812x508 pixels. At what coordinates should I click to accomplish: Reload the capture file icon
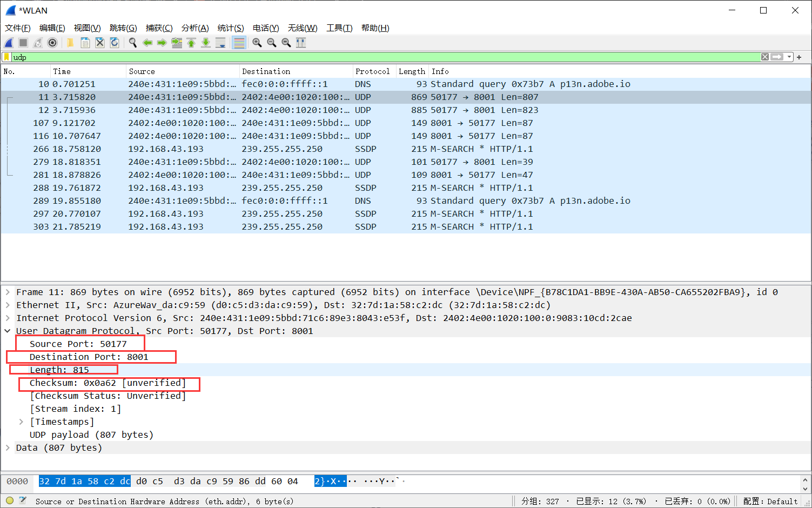[x=115, y=43]
